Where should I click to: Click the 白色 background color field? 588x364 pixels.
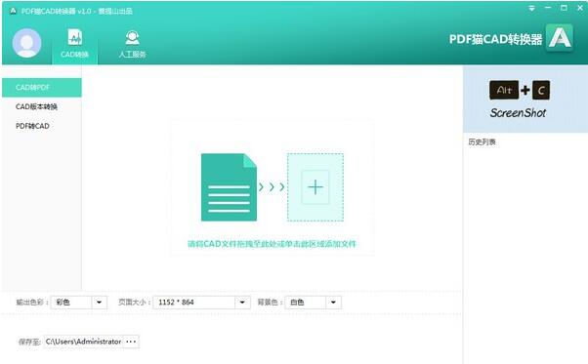coord(306,303)
